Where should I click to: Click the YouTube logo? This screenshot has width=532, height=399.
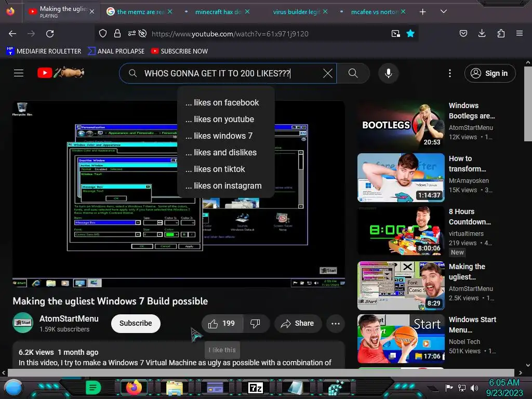[61, 73]
